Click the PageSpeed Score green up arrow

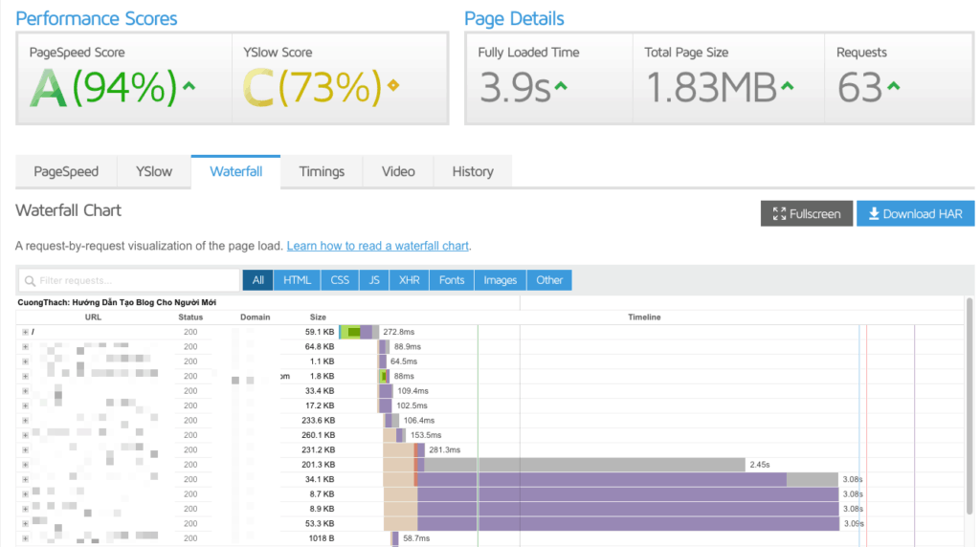(x=189, y=86)
